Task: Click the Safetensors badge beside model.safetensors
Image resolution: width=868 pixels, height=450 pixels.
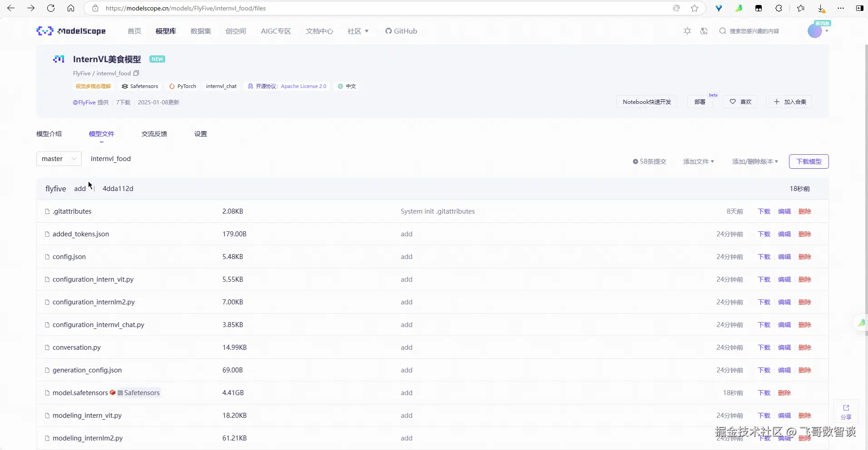Action: [138, 393]
